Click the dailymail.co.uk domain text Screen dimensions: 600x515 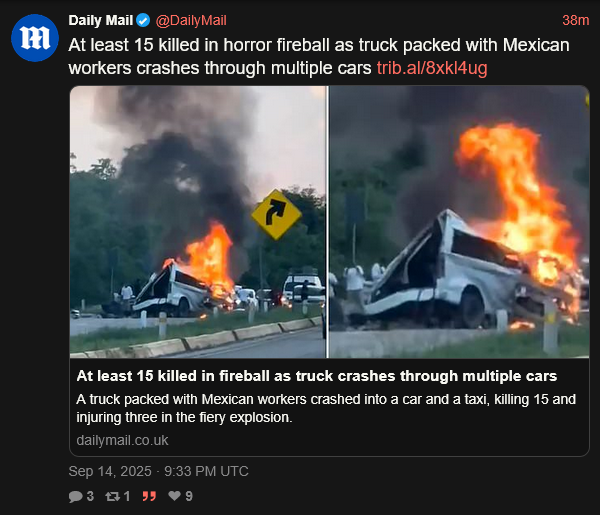pyautogui.click(x=122, y=440)
